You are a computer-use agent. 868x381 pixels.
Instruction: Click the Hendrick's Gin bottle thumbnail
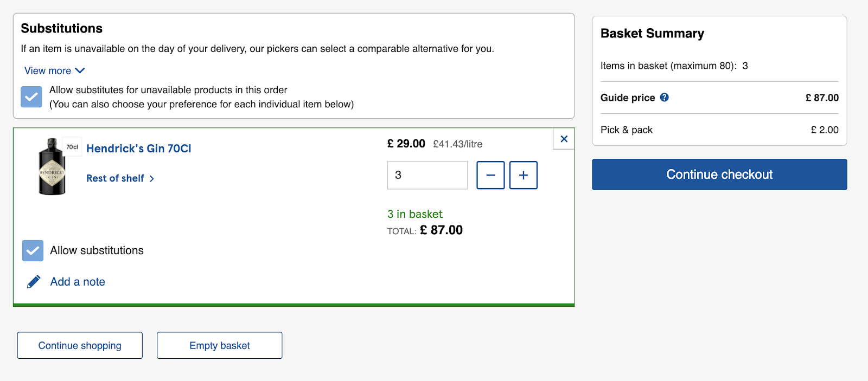[52, 166]
